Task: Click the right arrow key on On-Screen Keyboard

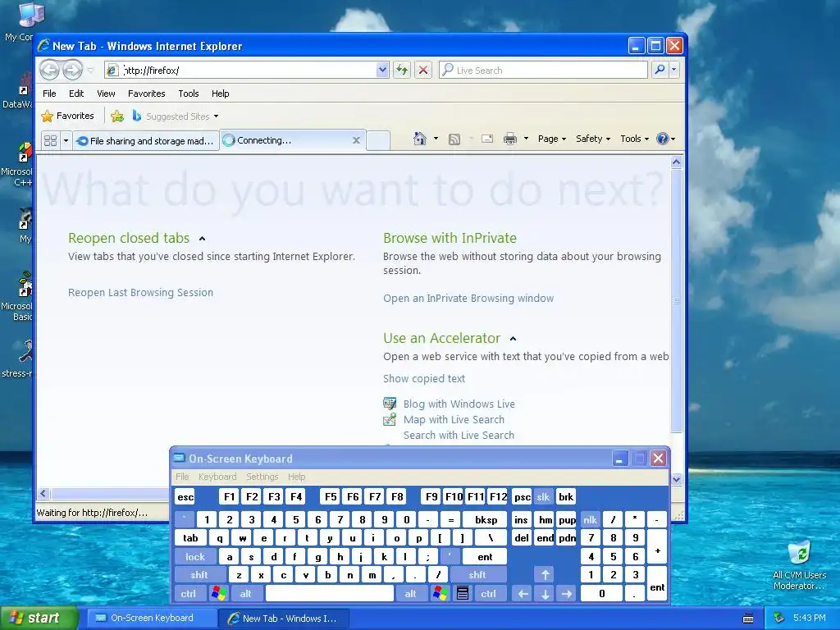Action: pyautogui.click(x=567, y=594)
